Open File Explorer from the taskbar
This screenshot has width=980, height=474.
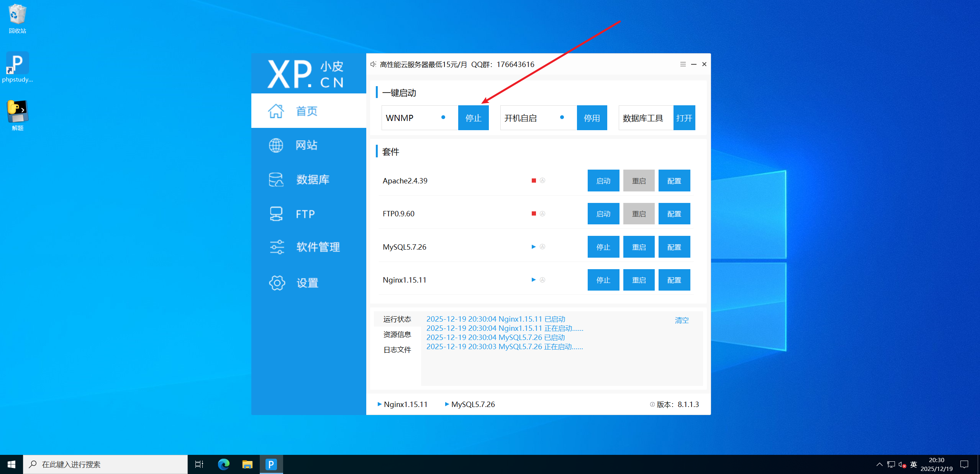247,464
